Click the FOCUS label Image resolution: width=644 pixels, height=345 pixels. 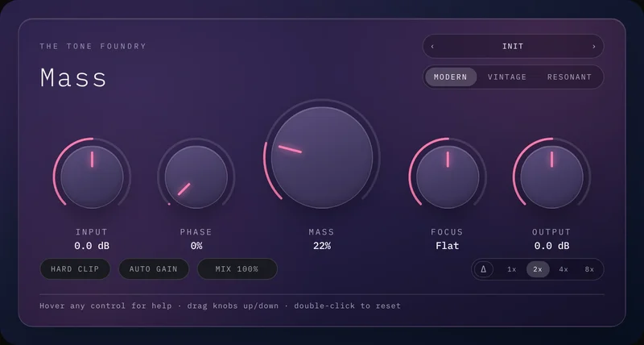(x=447, y=232)
